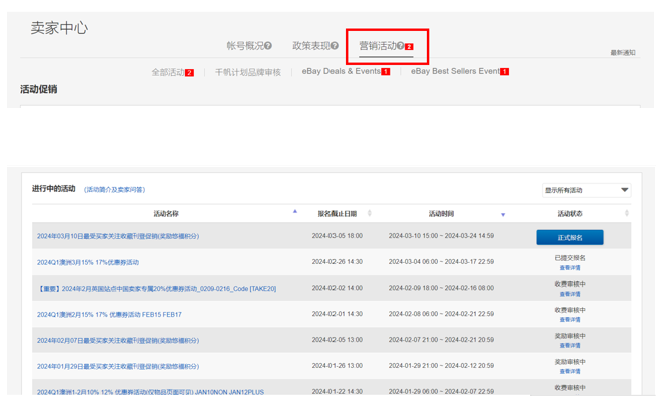Click time range starting 2024-02-08 06:00
Screen dimensions: 656x398
tap(441, 314)
